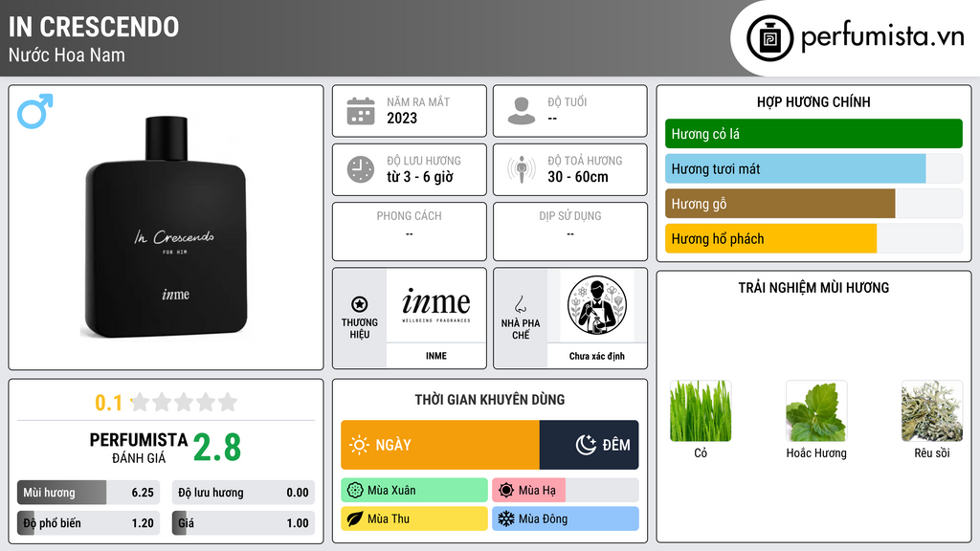
Task: Click the nose icon above Nhà pha chế
Action: [520, 304]
